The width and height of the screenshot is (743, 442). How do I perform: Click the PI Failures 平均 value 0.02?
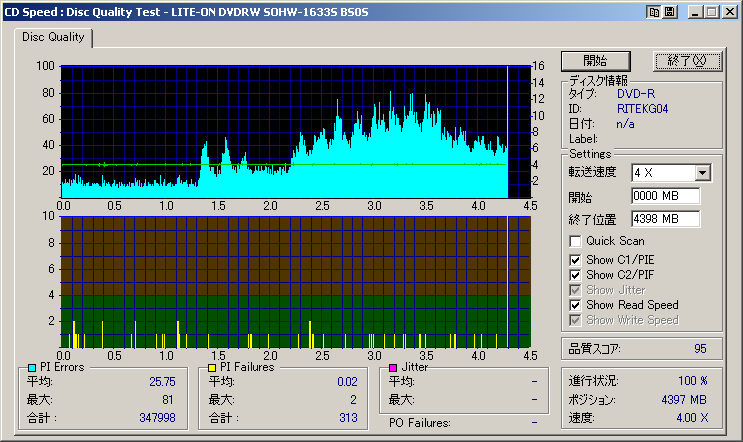347,382
